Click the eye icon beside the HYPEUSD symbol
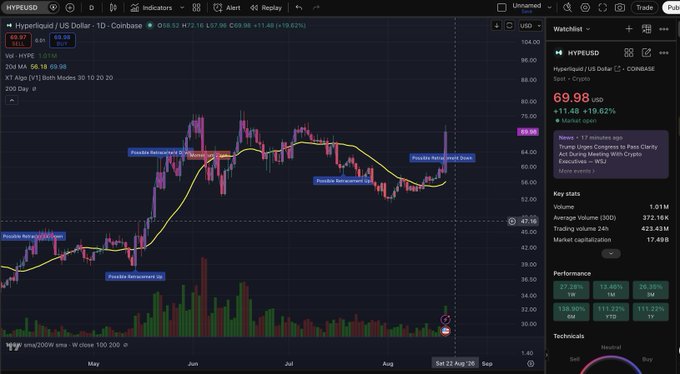The image size is (680, 374). (x=53, y=7)
